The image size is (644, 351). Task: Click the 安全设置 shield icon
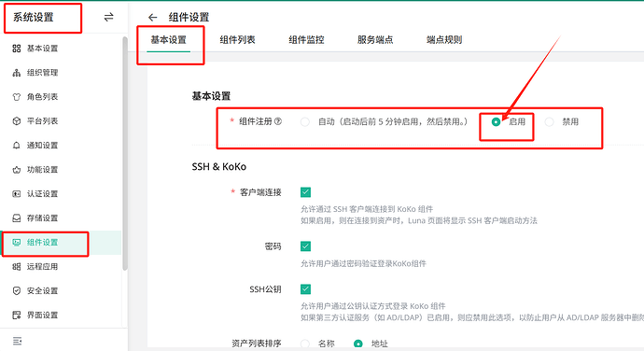point(17,291)
